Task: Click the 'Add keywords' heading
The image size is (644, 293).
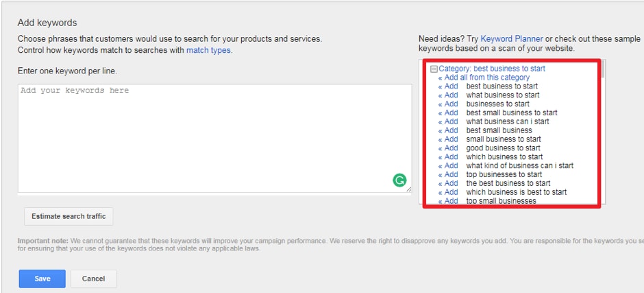Action: point(47,23)
